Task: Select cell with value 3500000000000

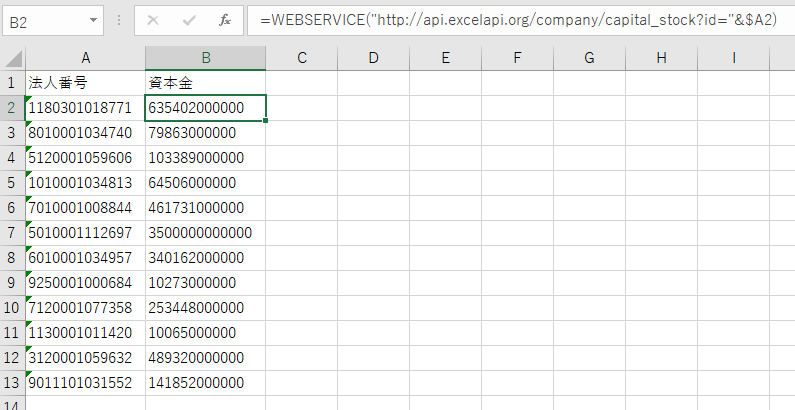Action: pyautogui.click(x=205, y=232)
